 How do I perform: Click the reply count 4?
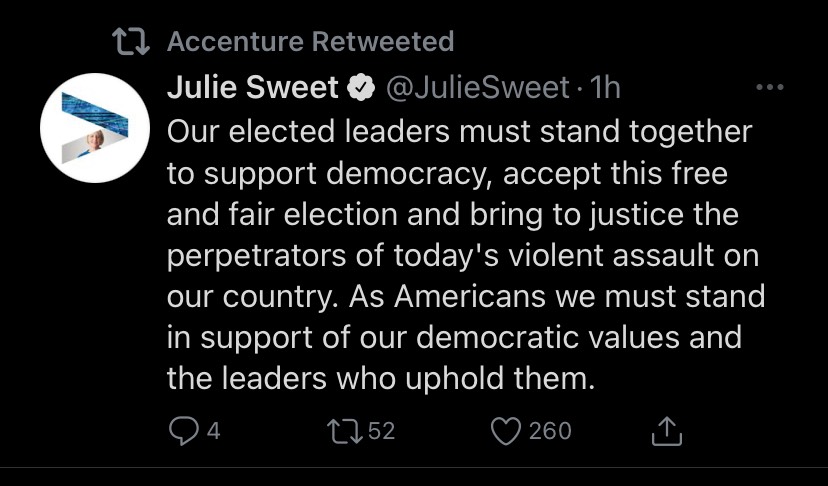pos(213,431)
